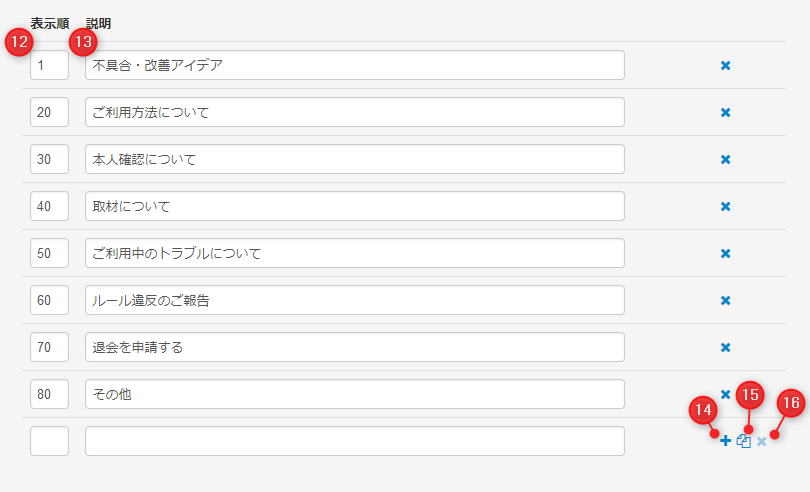Select the order field showing 50

(49, 254)
